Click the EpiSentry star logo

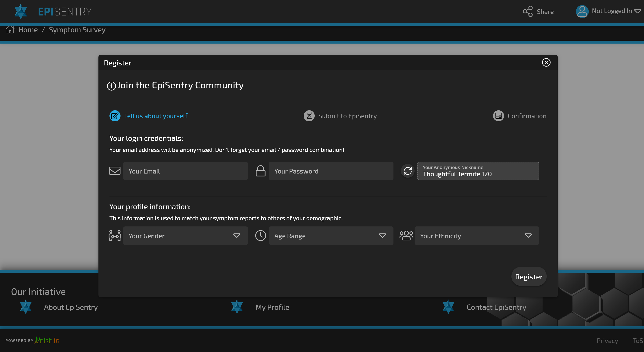pyautogui.click(x=21, y=12)
